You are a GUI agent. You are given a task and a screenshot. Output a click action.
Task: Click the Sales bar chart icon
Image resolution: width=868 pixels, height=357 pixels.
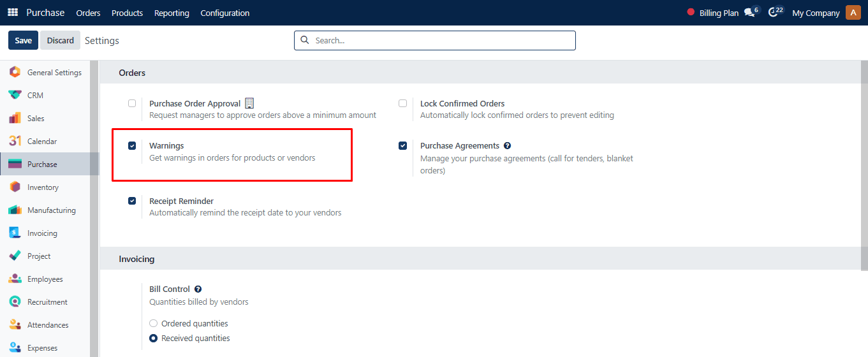click(x=15, y=118)
